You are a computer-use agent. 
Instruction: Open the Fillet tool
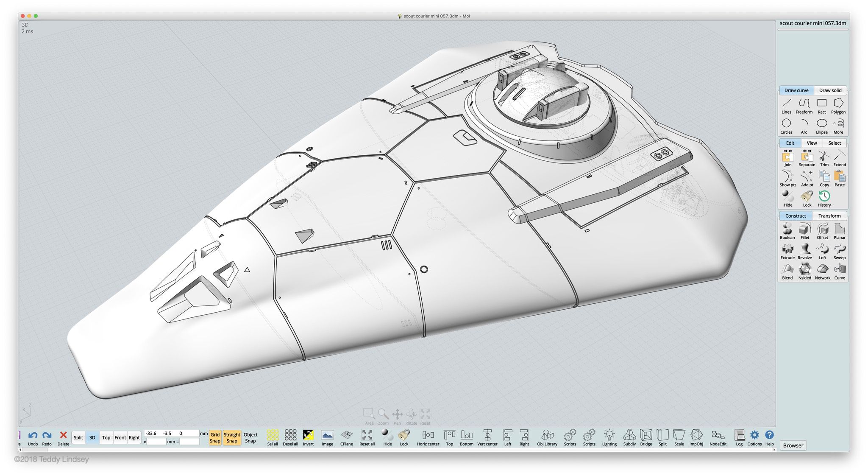805,231
